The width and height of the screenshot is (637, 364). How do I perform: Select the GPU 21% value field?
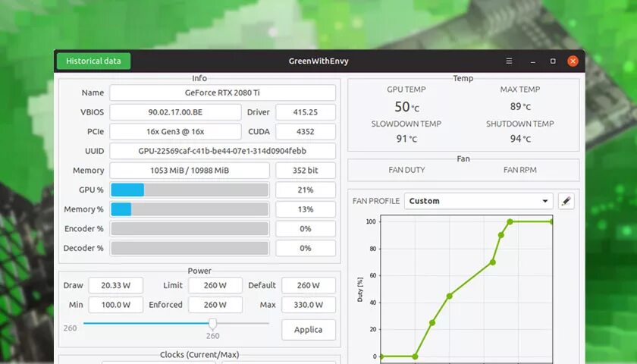click(306, 190)
